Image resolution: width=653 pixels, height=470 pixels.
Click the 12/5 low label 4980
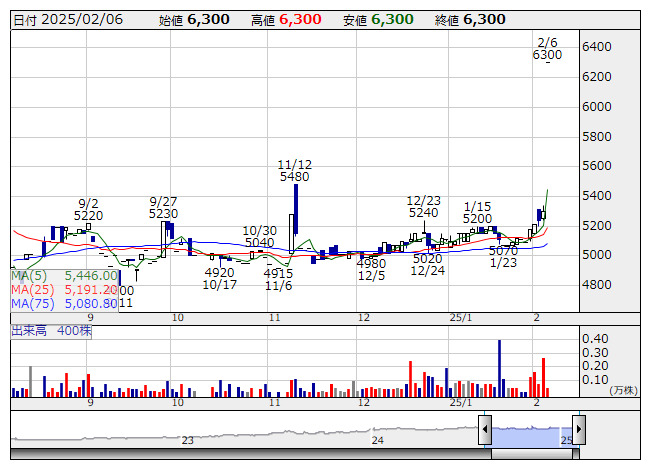[371, 264]
